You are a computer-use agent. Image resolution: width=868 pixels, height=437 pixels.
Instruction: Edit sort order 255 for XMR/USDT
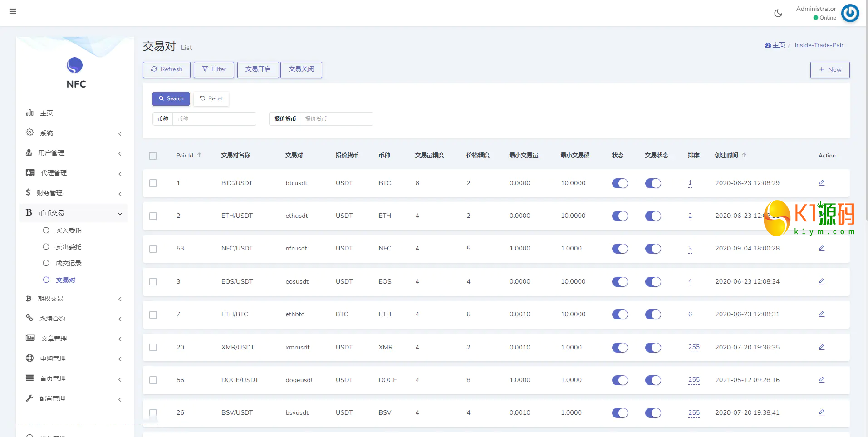(x=694, y=347)
